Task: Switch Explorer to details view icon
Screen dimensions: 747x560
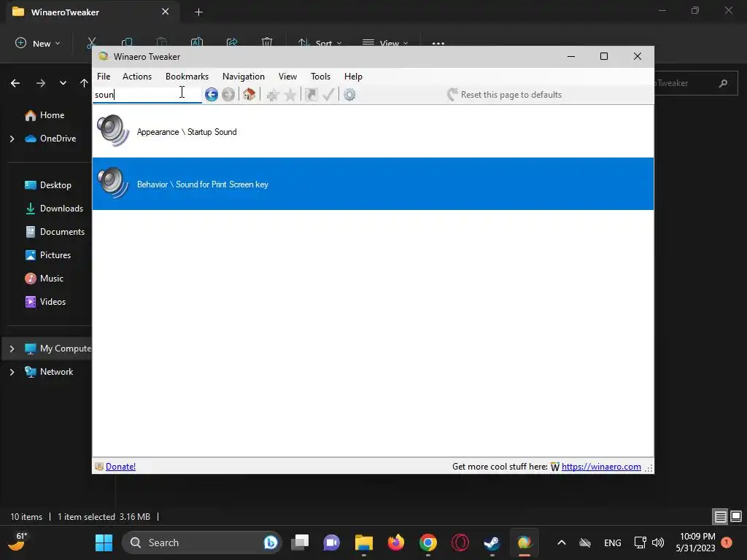Action: [720, 517]
